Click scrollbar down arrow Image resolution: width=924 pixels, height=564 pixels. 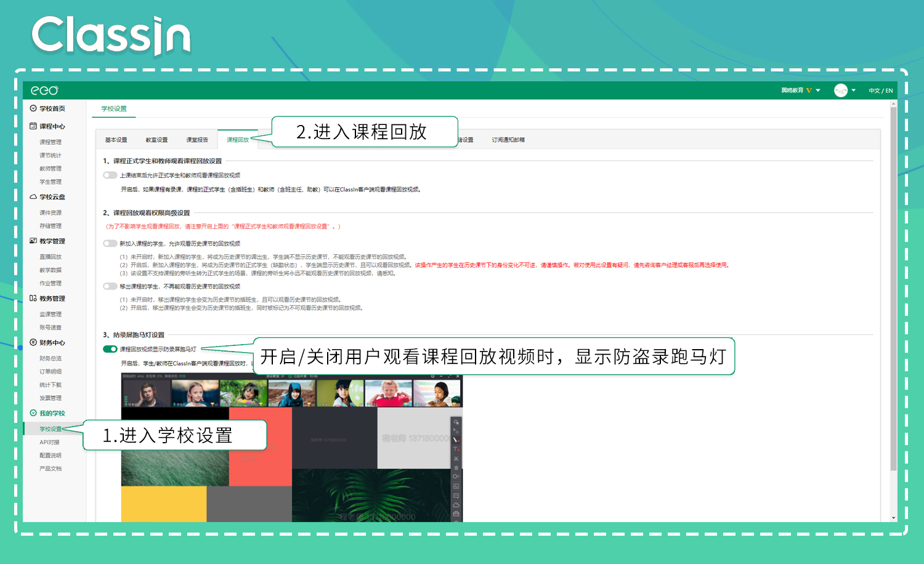894,518
